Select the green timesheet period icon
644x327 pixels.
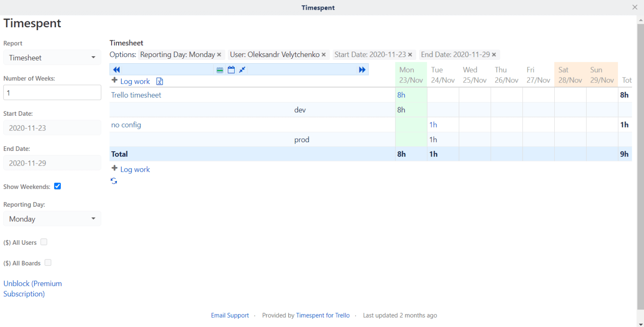[x=220, y=70]
